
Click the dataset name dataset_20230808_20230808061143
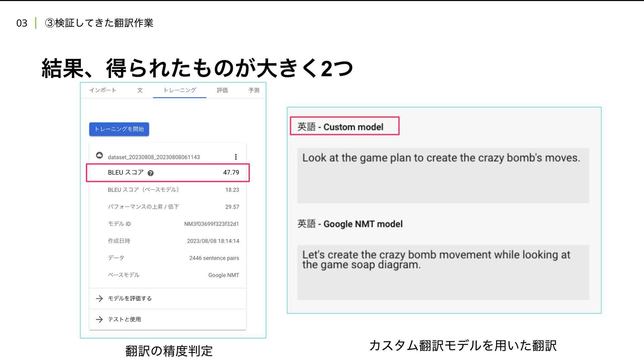tap(154, 157)
